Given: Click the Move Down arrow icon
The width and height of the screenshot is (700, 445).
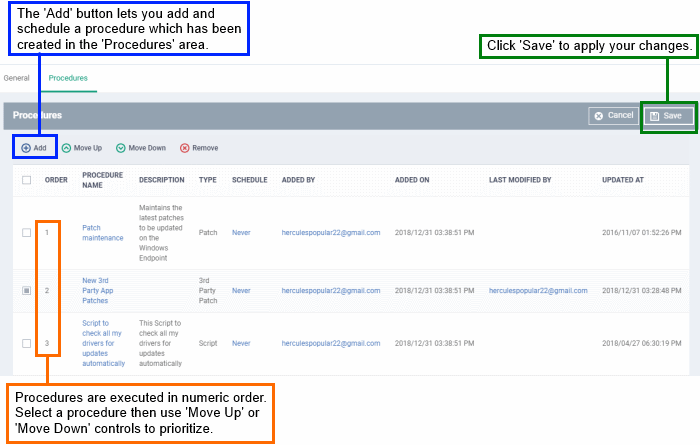Looking at the screenshot, I should click(x=121, y=148).
